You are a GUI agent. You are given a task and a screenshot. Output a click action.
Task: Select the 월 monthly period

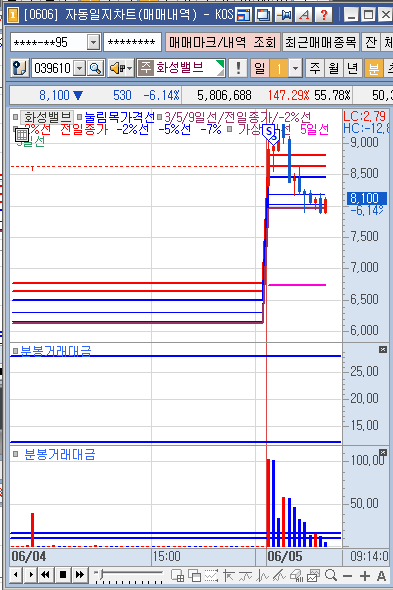point(334,68)
